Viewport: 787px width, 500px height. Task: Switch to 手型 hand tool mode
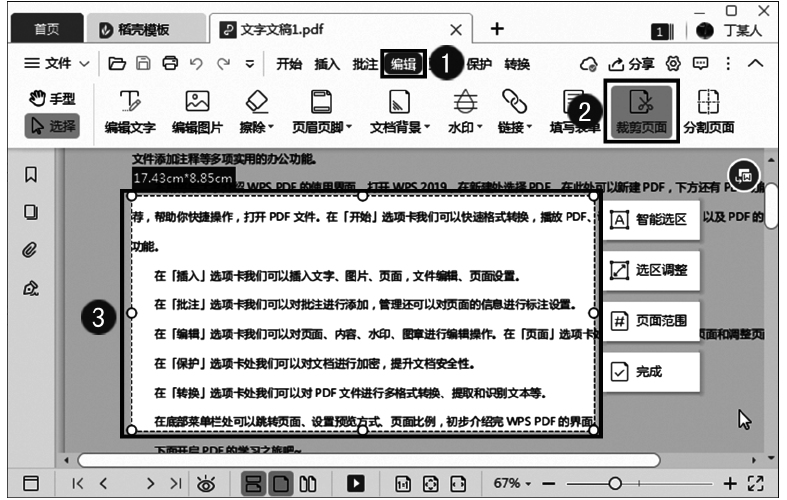52,100
